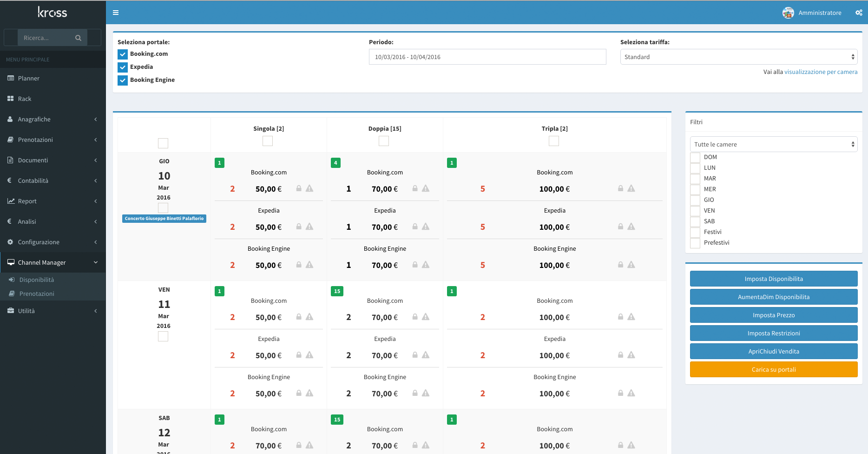Enable the Festivi filter checkbox
The width and height of the screenshot is (868, 454).
695,232
